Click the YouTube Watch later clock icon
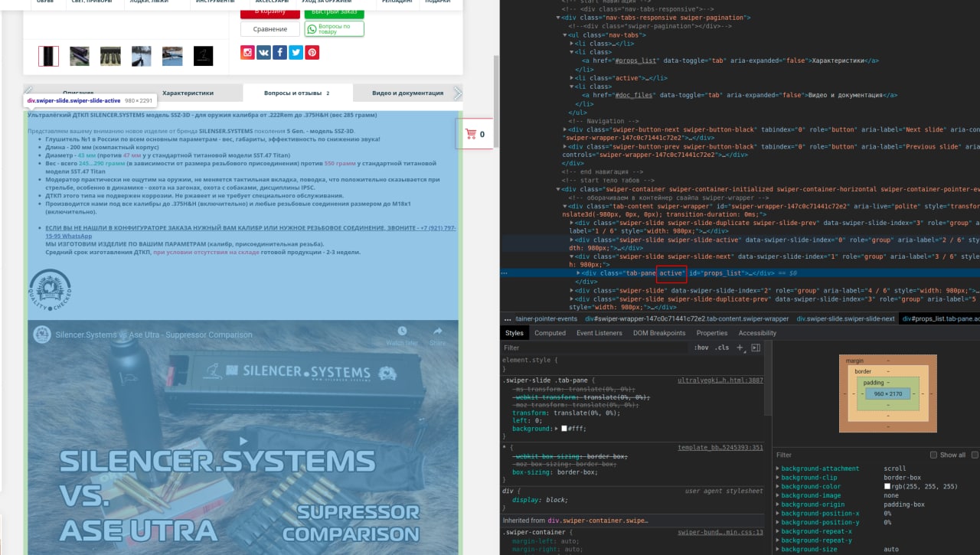This screenshot has width=980, height=555. pos(402,331)
